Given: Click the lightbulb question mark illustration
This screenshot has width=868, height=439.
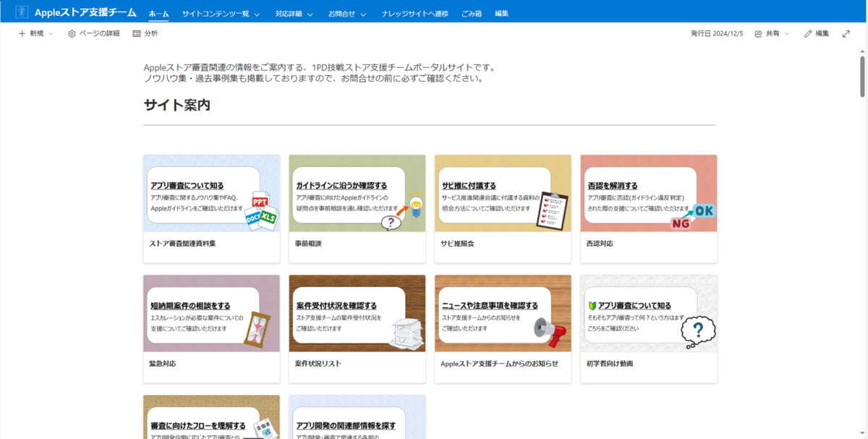Looking at the screenshot, I should point(402,212).
